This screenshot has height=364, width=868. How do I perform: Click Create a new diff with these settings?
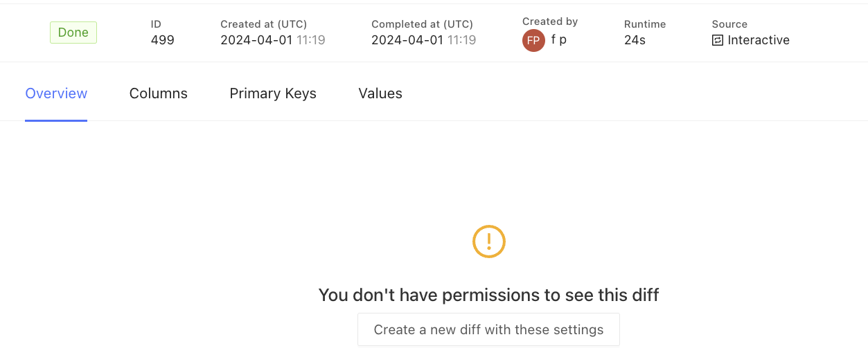click(488, 329)
